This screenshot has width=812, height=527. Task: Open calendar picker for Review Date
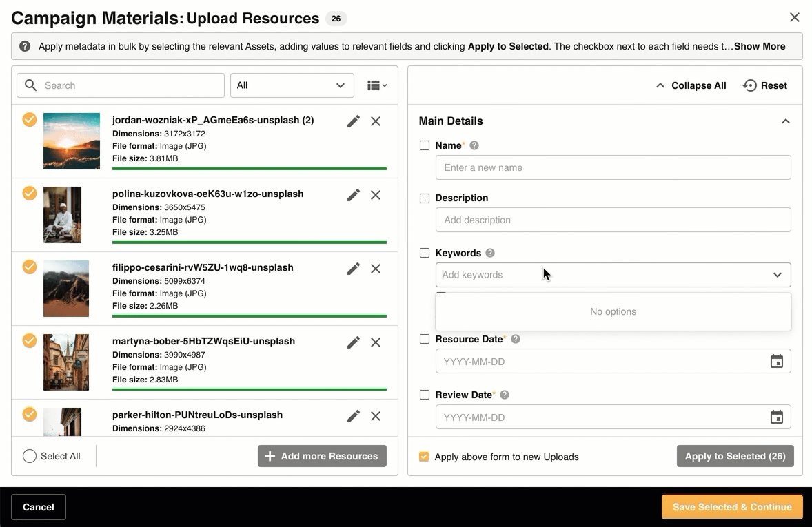click(776, 417)
